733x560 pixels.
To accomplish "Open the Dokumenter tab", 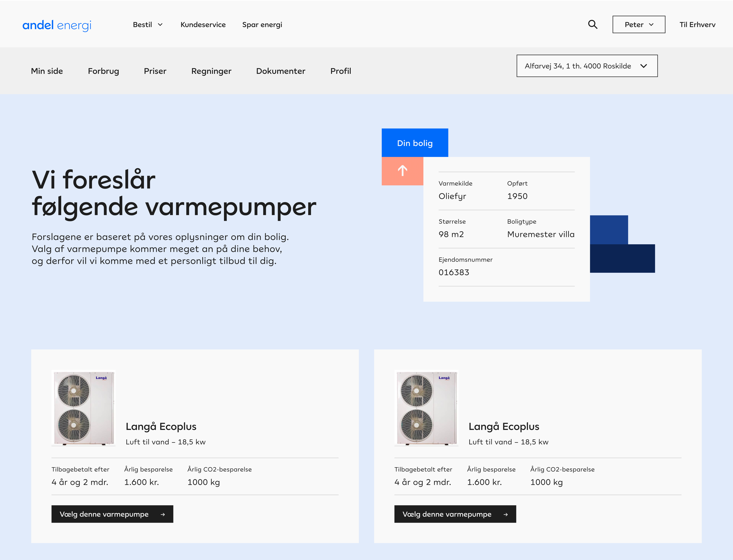I will pyautogui.click(x=281, y=71).
